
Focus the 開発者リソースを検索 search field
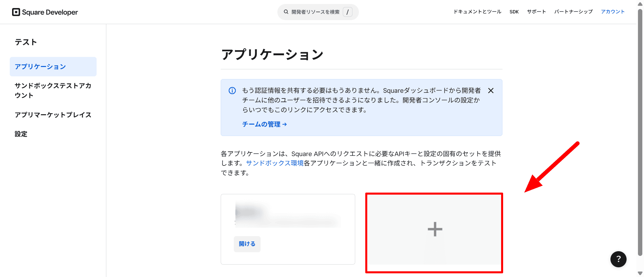[318, 12]
